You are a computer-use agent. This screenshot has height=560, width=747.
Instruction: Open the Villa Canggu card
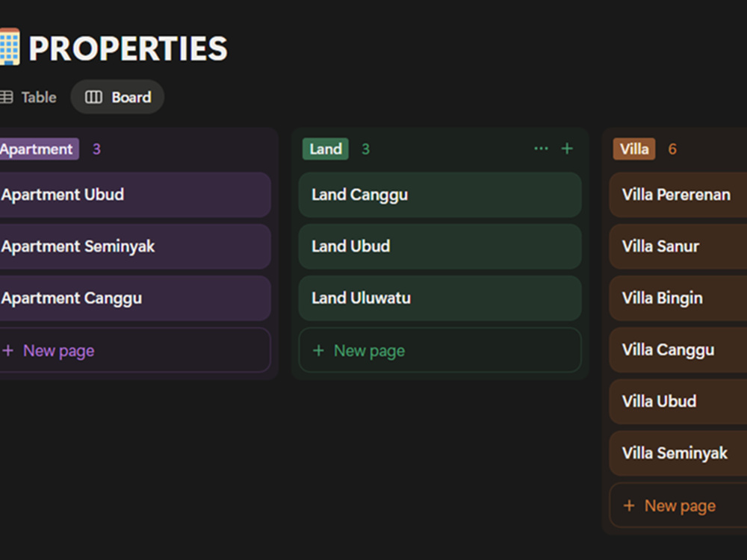coord(678,350)
